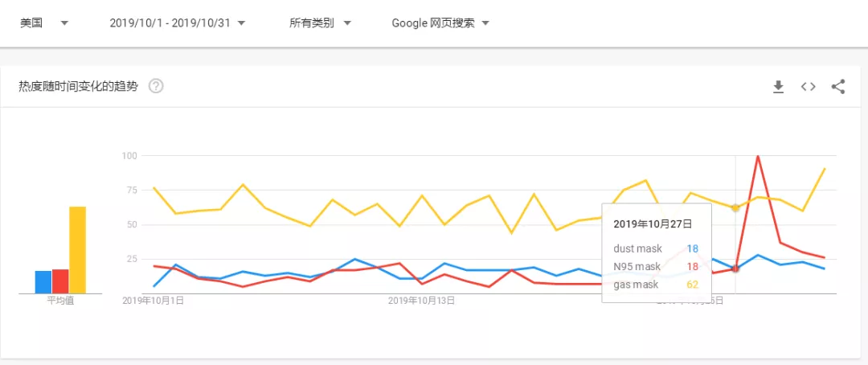Click the blue dust mask average bar
Image resolution: width=868 pixels, height=365 pixels.
(x=43, y=282)
